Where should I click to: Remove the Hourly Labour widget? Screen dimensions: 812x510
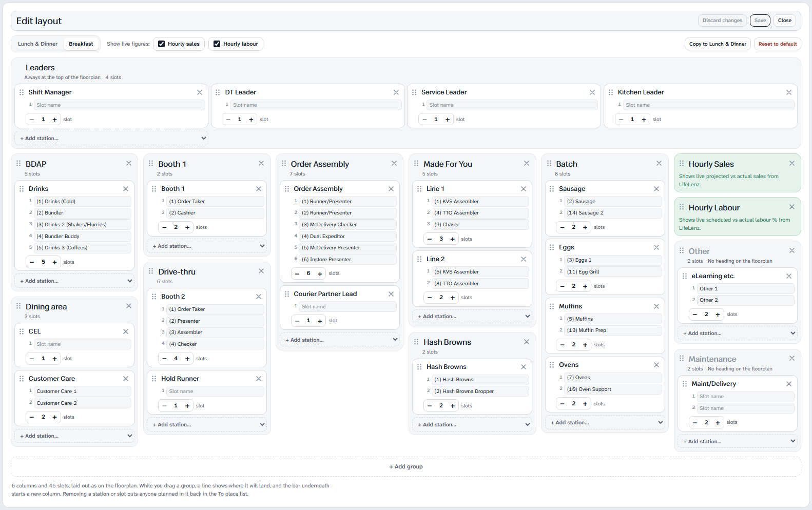[792, 207]
